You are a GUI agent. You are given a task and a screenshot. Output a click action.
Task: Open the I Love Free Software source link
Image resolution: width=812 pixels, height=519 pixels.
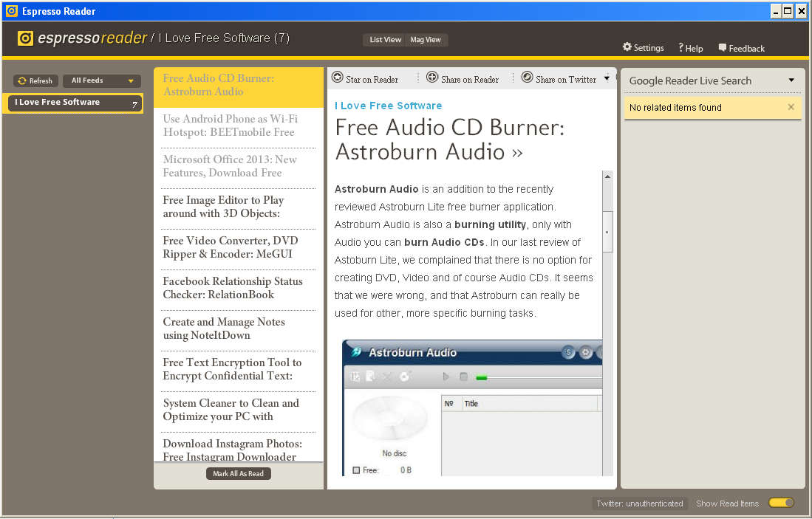(388, 106)
